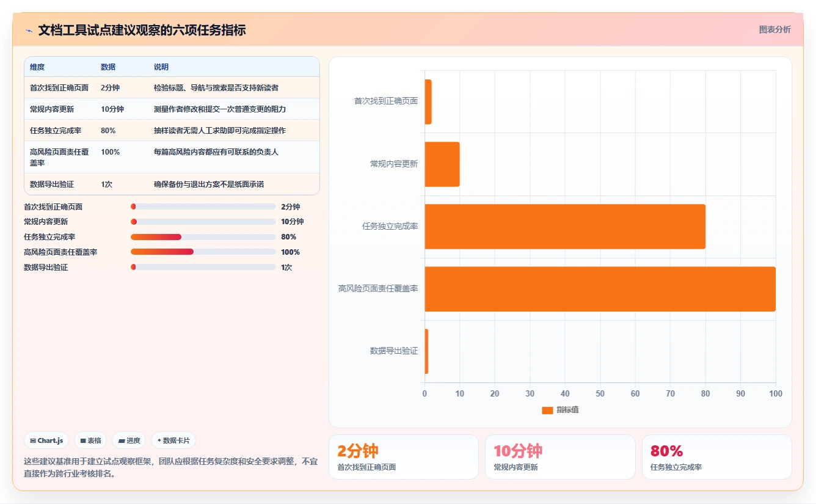This screenshot has height=504, width=816.
Task: Open the 80% data card
Action: pos(716,457)
